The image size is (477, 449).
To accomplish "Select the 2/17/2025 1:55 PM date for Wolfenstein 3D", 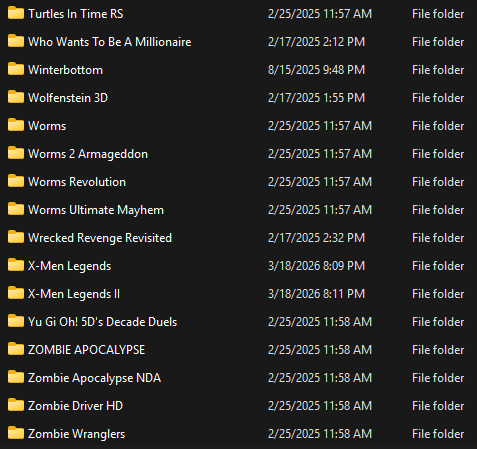I will [316, 98].
